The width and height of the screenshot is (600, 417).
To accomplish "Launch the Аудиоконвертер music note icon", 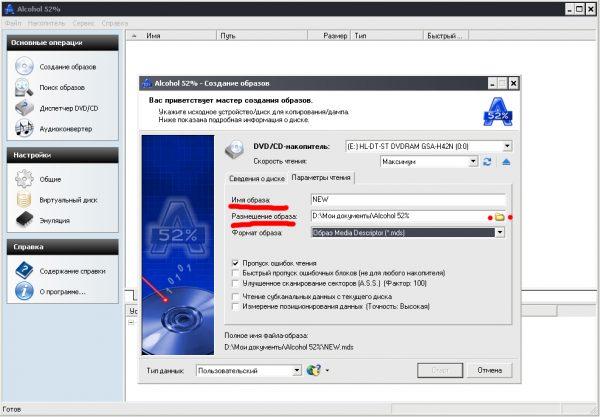I will 24,128.
